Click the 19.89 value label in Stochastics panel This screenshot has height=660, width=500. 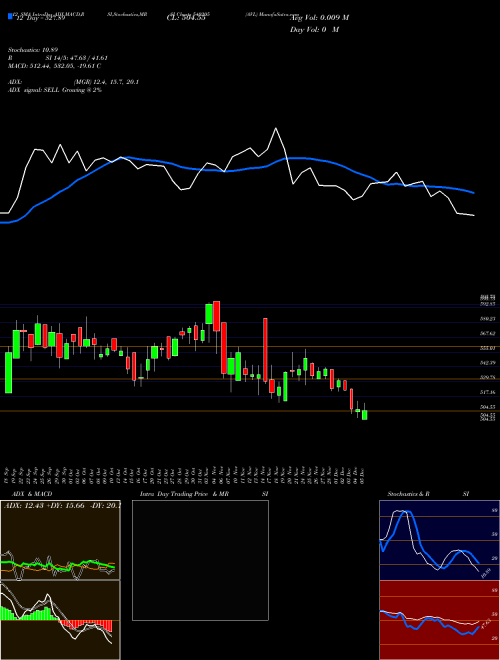coord(485,572)
